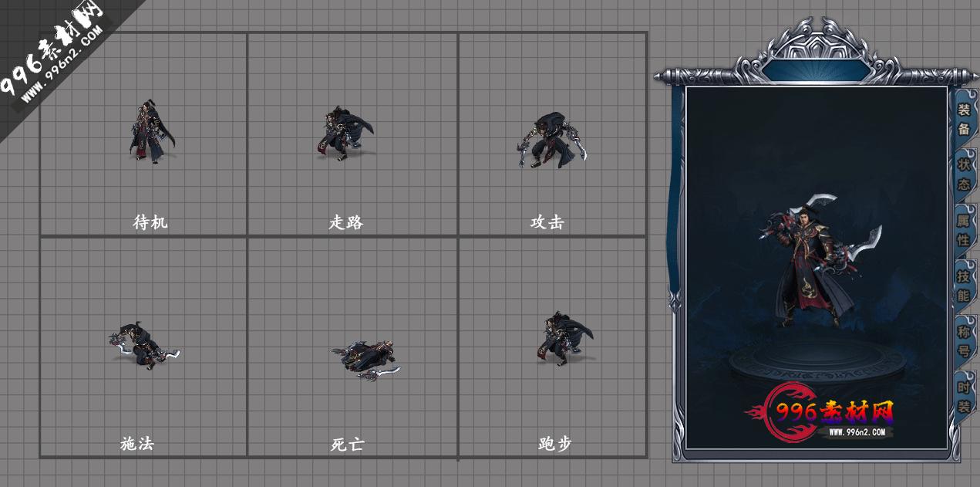Click the 施法 label text
The image size is (980, 487).
click(x=137, y=444)
